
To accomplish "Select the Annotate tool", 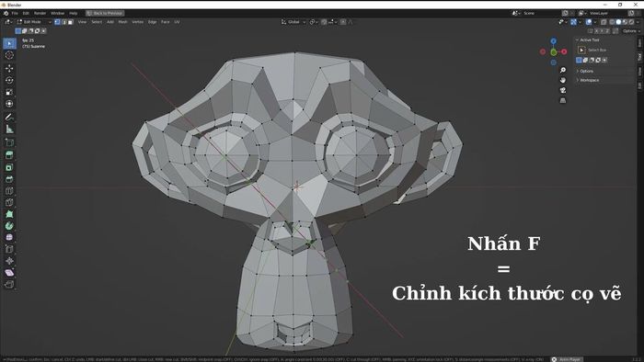I will [9, 118].
